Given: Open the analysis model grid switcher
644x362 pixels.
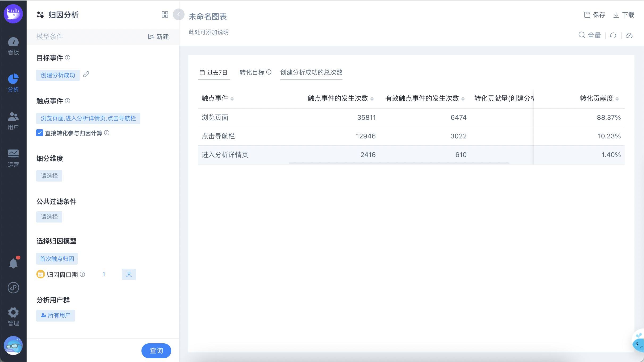Looking at the screenshot, I should [x=165, y=14].
